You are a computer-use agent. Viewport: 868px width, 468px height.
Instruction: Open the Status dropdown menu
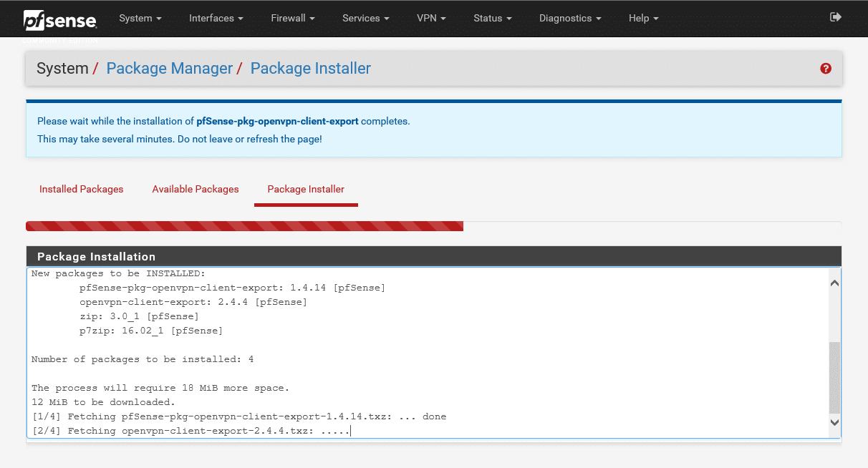pos(493,18)
